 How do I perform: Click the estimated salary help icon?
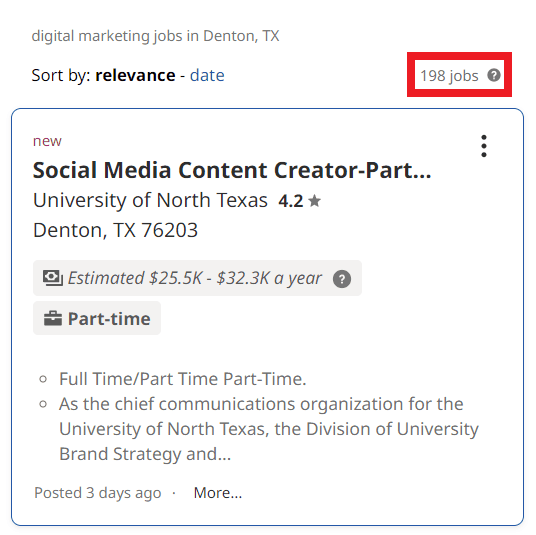(342, 279)
